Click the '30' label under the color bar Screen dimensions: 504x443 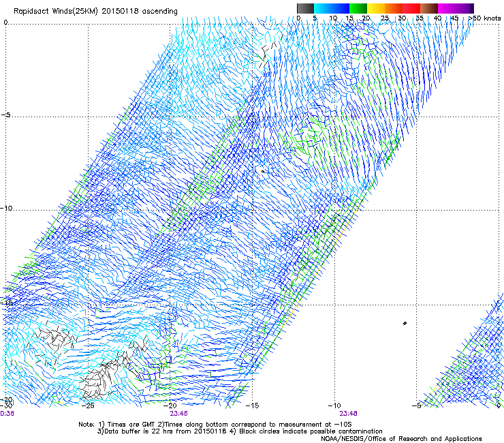click(x=402, y=18)
